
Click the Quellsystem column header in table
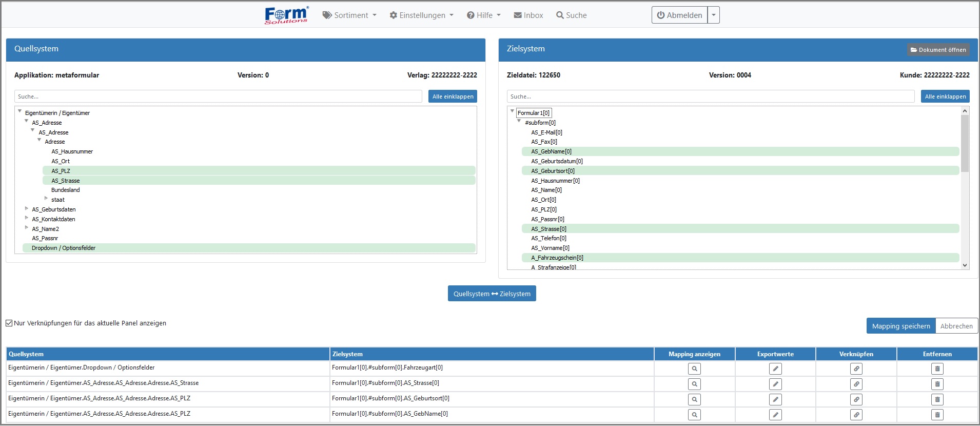168,354
